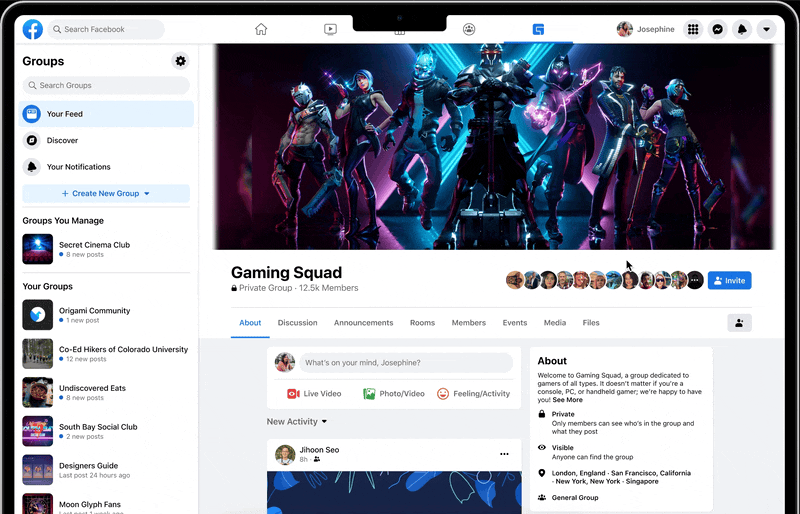
Task: Open Co-Ed Hikers of Colorado University
Action: 106,354
